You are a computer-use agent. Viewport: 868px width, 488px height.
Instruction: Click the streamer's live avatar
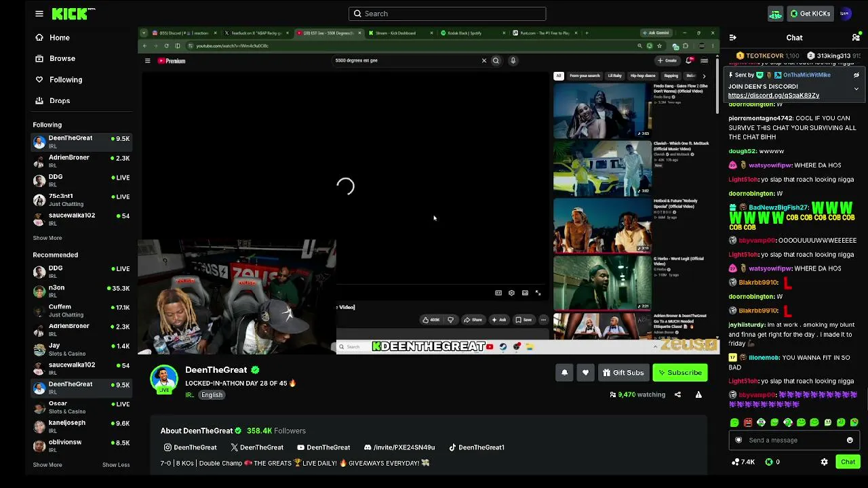tap(164, 379)
